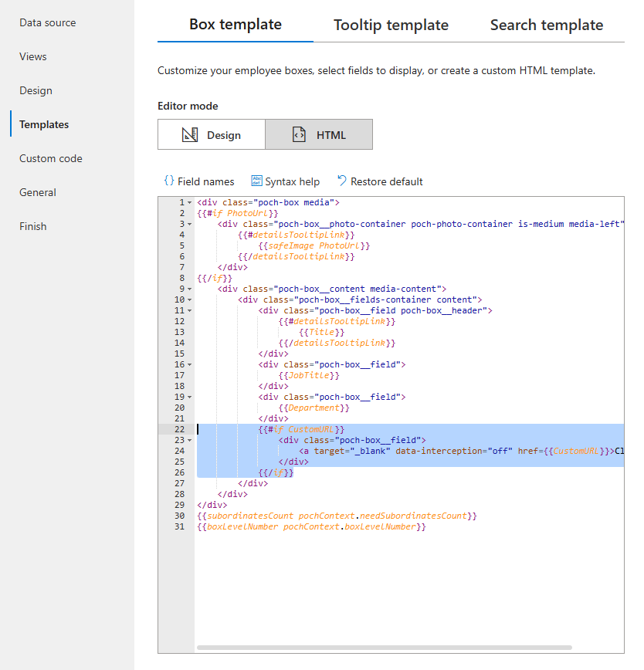Navigate to the Design sidebar item
Image resolution: width=644 pixels, height=670 pixels.
click(x=36, y=90)
